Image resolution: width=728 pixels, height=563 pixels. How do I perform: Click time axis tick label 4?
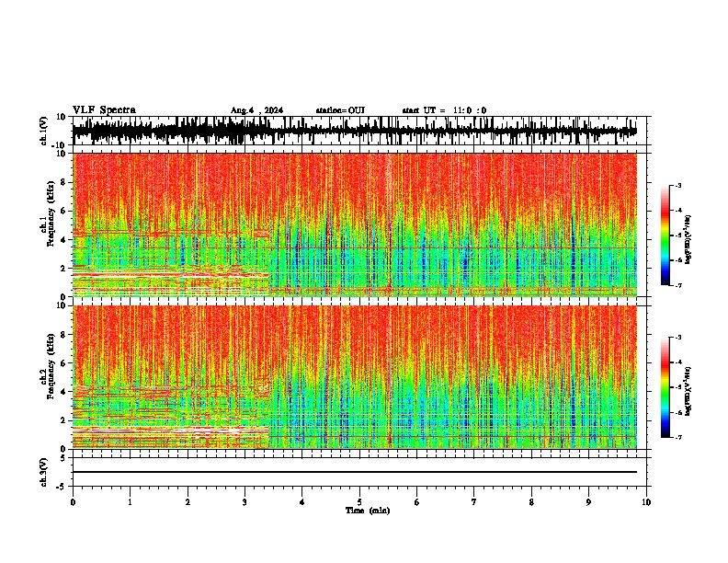(302, 502)
